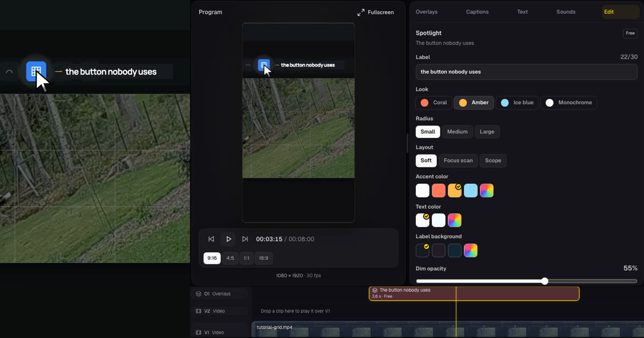Open custom rainbow label background picker
Screen dimensions: 644x338
471,250
